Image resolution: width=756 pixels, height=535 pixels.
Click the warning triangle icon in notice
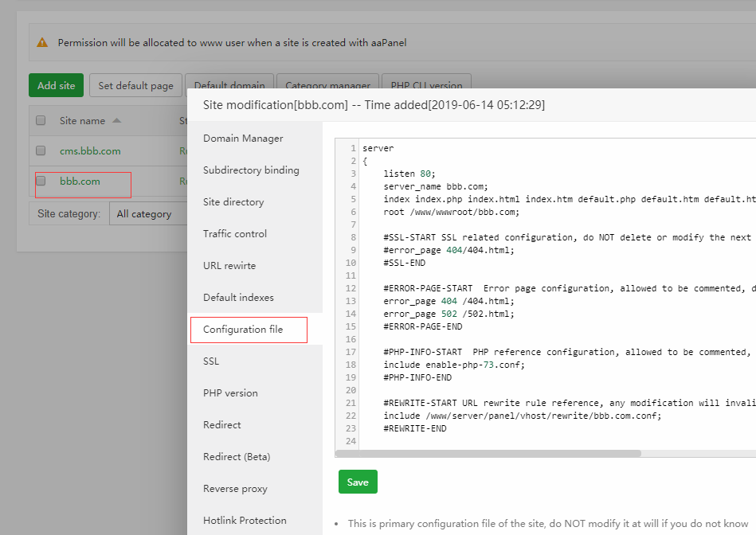pyautogui.click(x=42, y=43)
